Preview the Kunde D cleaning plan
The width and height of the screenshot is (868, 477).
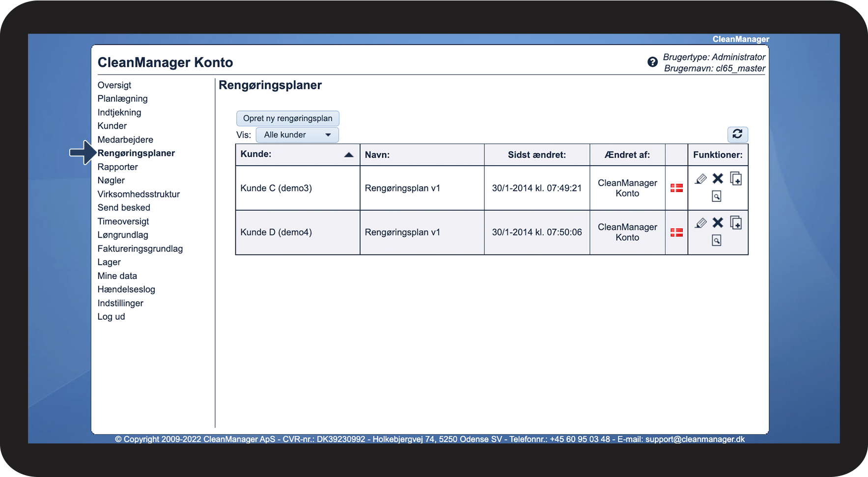click(x=717, y=241)
